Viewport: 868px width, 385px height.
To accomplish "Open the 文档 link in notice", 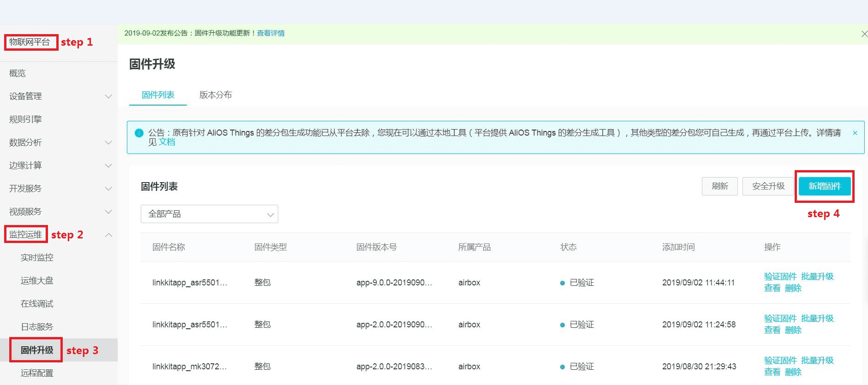I will point(167,142).
